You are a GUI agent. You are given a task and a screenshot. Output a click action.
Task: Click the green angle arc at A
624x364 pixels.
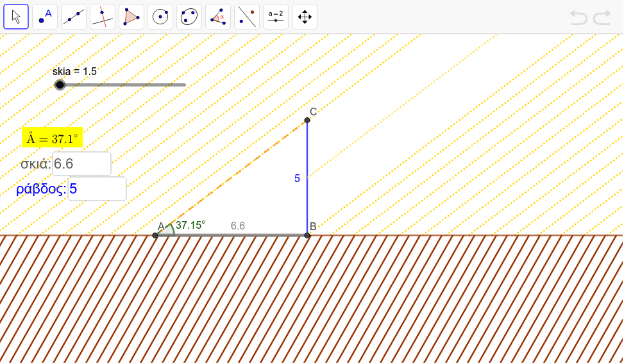point(172,229)
